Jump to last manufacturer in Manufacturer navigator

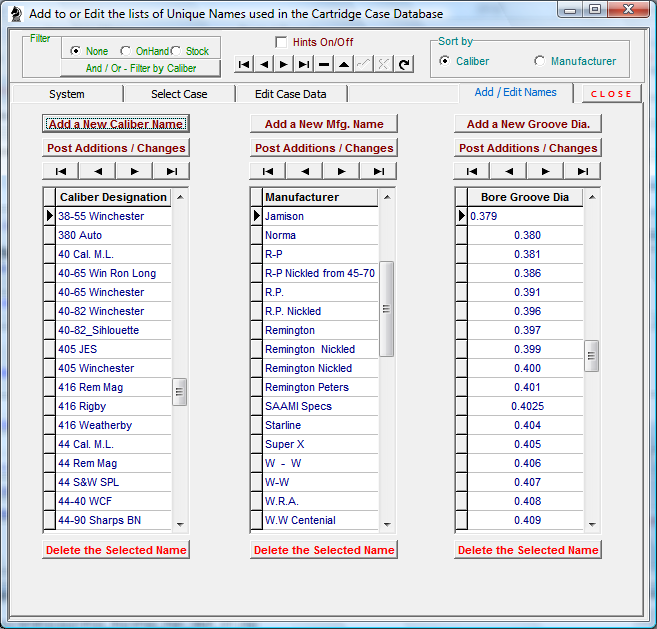coord(379,171)
